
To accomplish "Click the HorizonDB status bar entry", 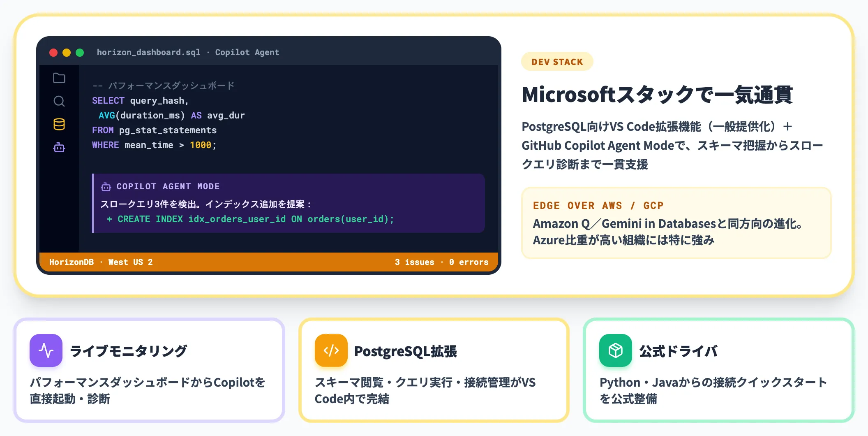I will pos(72,262).
